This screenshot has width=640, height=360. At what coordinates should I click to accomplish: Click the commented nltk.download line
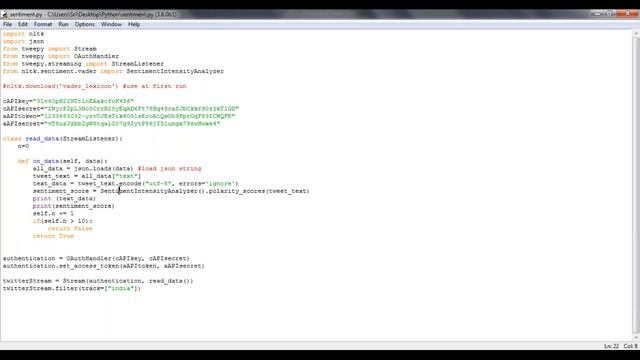(x=94, y=86)
